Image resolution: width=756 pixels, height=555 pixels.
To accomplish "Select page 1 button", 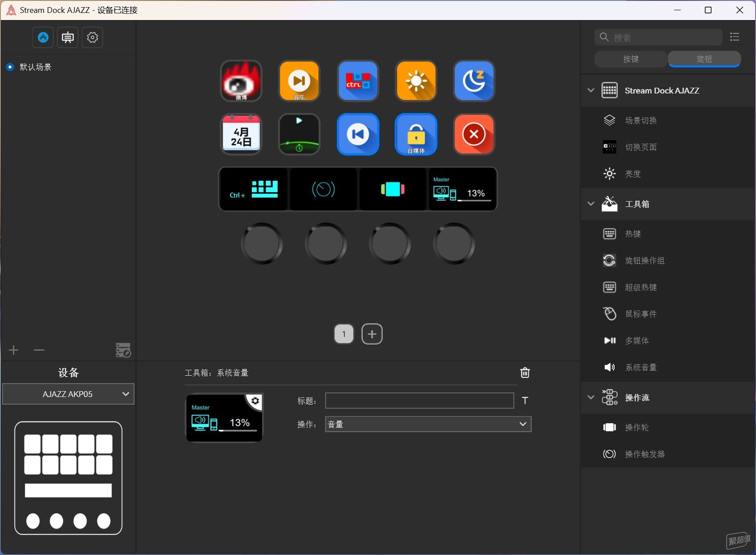I will (344, 334).
